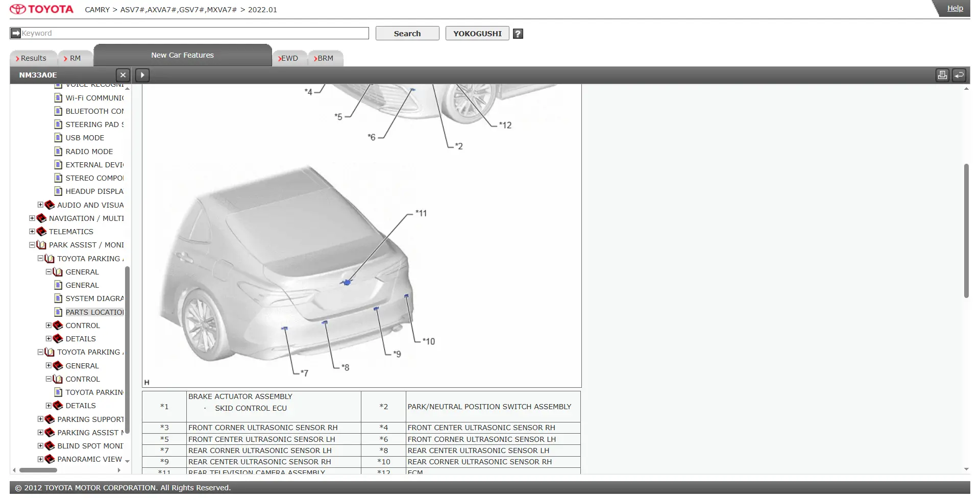
Task: Expand the PARKING SUPPORT tree node
Action: pyautogui.click(x=40, y=419)
